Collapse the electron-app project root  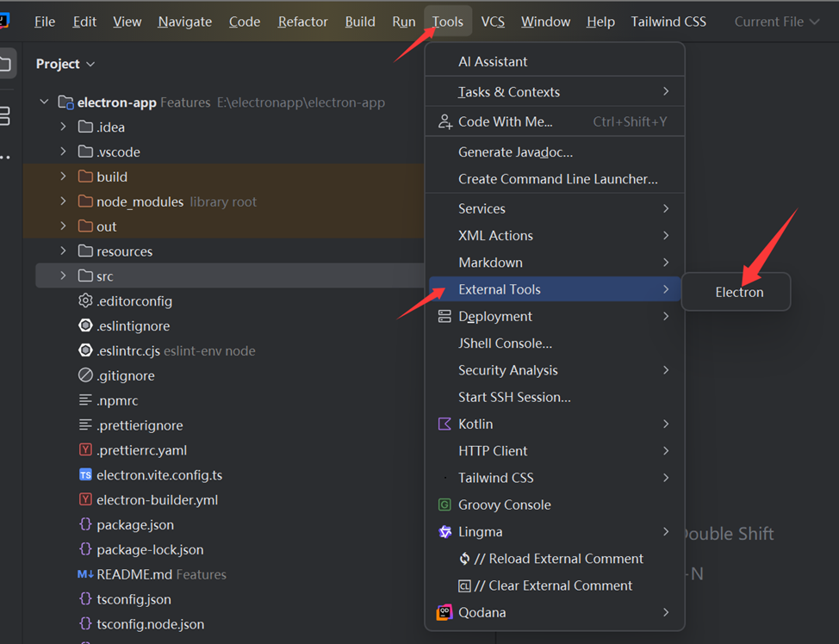pos(44,102)
